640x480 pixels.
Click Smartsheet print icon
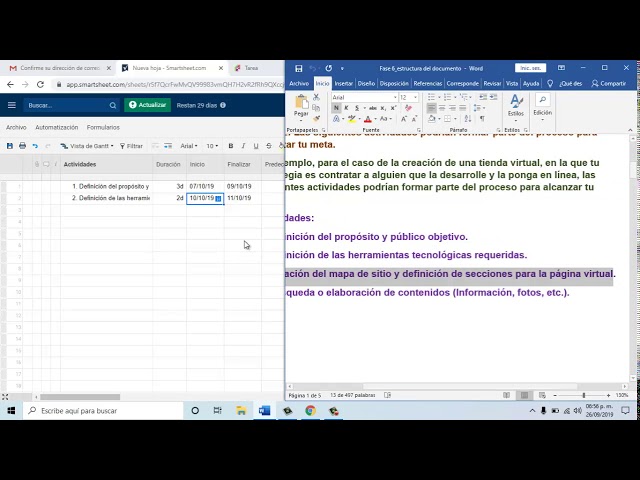(22, 146)
